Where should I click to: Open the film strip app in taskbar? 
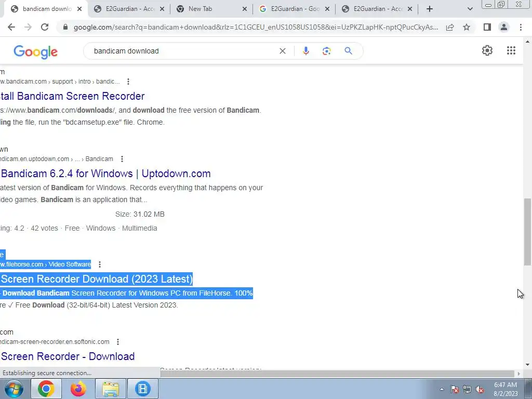click(x=142, y=389)
